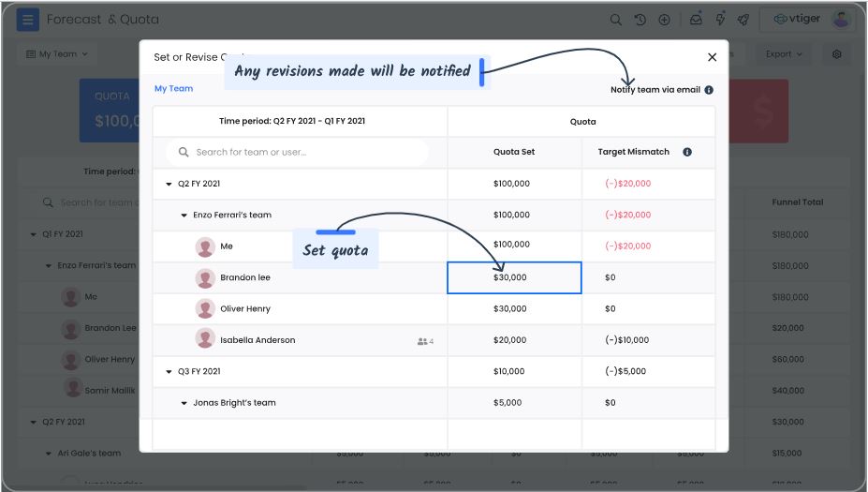Viewport: 868px width, 492px height.
Task: Edit Brandon lee's $30,000 quota cell
Action: click(x=514, y=277)
